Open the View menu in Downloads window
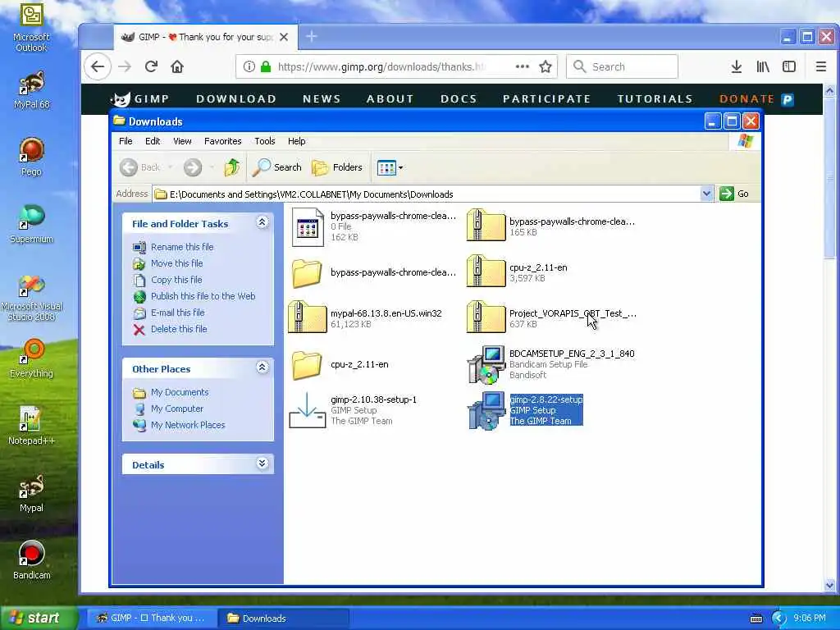This screenshot has height=630, width=840. point(182,141)
